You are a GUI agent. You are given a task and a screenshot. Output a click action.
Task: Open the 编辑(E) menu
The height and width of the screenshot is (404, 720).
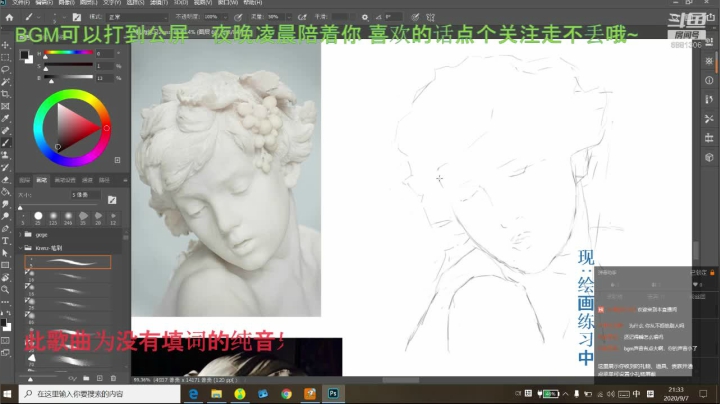pos(44,3)
